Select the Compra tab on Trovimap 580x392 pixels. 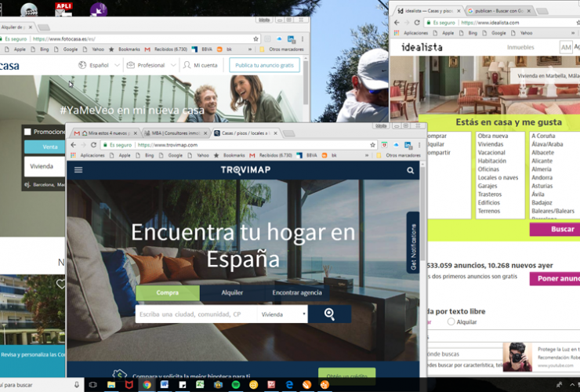[168, 292]
